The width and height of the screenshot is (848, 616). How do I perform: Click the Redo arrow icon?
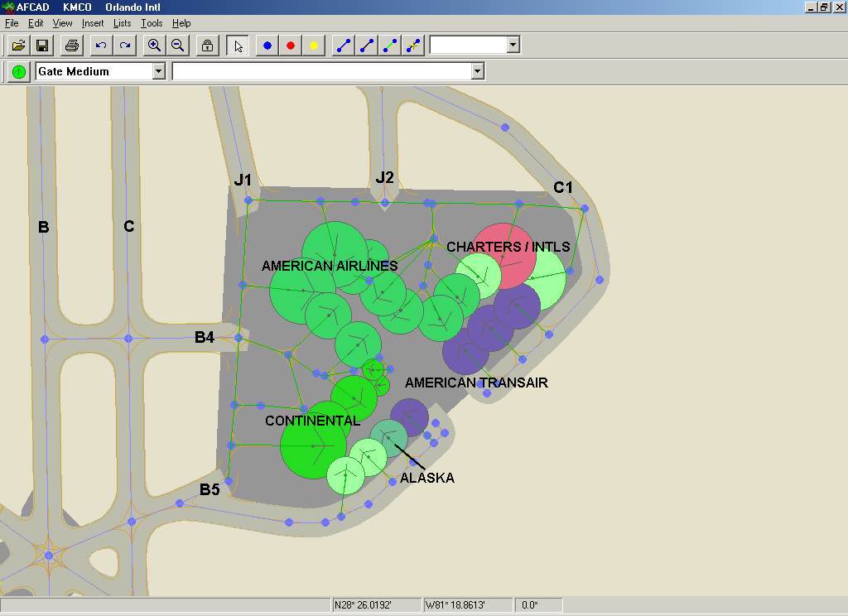125,46
